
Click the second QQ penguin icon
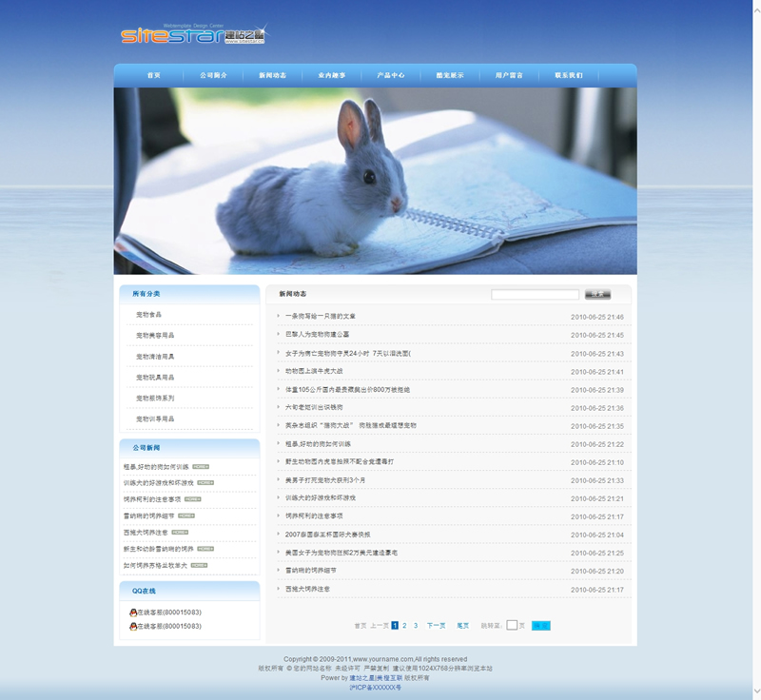[133, 627]
